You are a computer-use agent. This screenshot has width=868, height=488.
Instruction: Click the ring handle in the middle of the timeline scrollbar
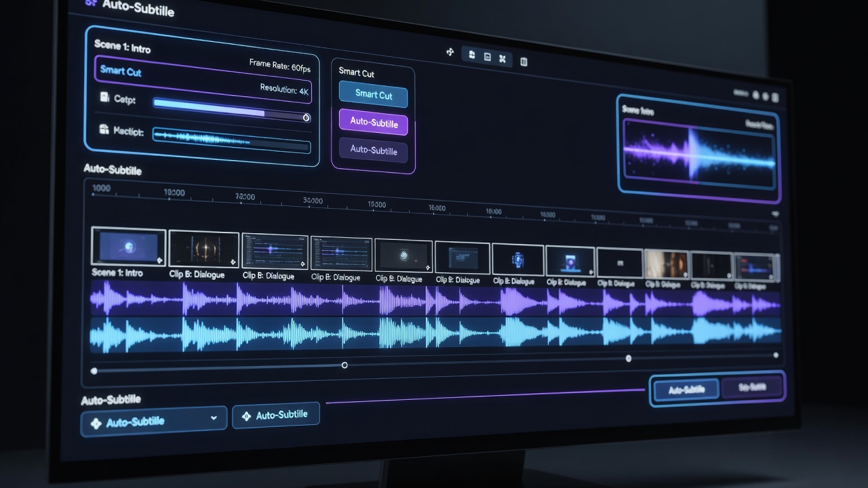[344, 365]
